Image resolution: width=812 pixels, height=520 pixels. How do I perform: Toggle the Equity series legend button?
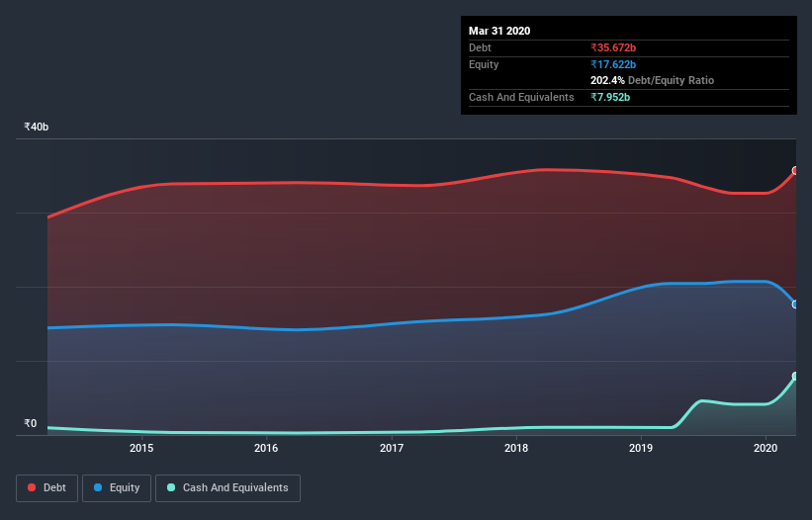pyautogui.click(x=117, y=488)
